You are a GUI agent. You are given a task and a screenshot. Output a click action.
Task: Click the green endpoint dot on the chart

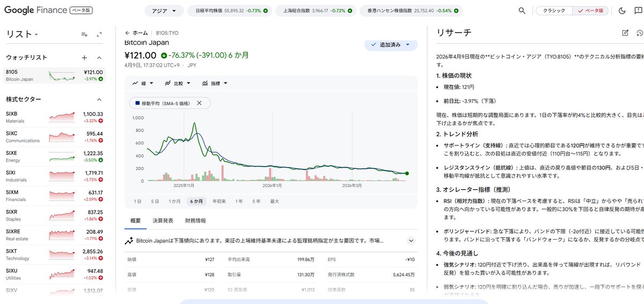pyautogui.click(x=407, y=173)
